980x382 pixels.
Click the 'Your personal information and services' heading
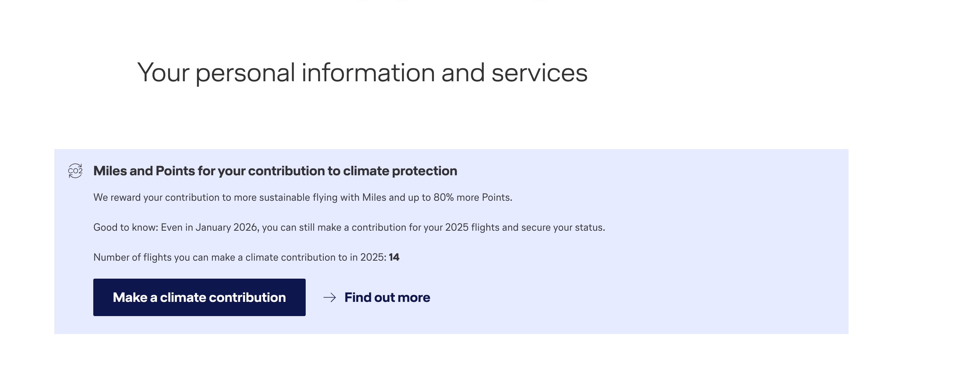[362, 73]
